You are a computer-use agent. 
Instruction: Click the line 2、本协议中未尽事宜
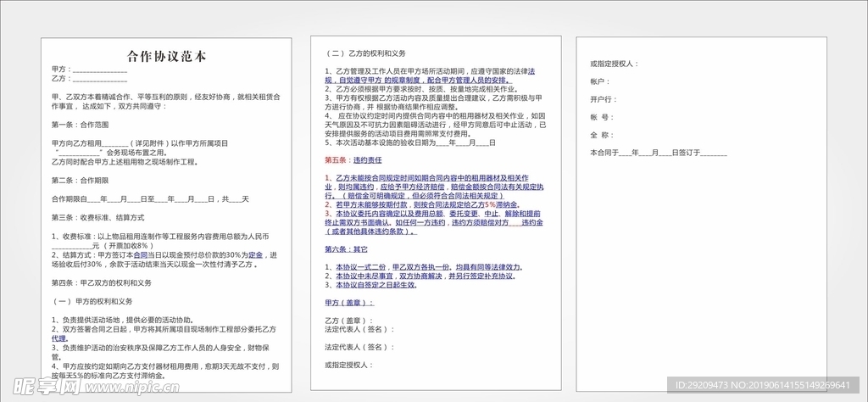click(420, 276)
